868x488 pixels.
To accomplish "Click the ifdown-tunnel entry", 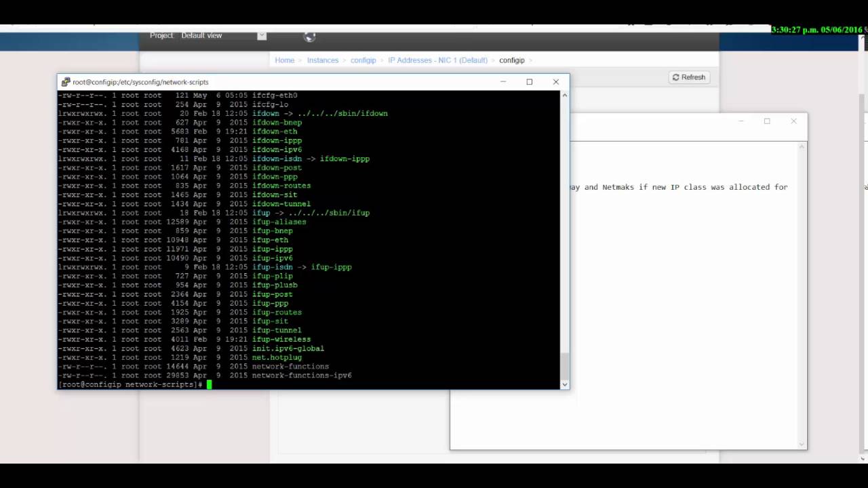I will click(281, 204).
